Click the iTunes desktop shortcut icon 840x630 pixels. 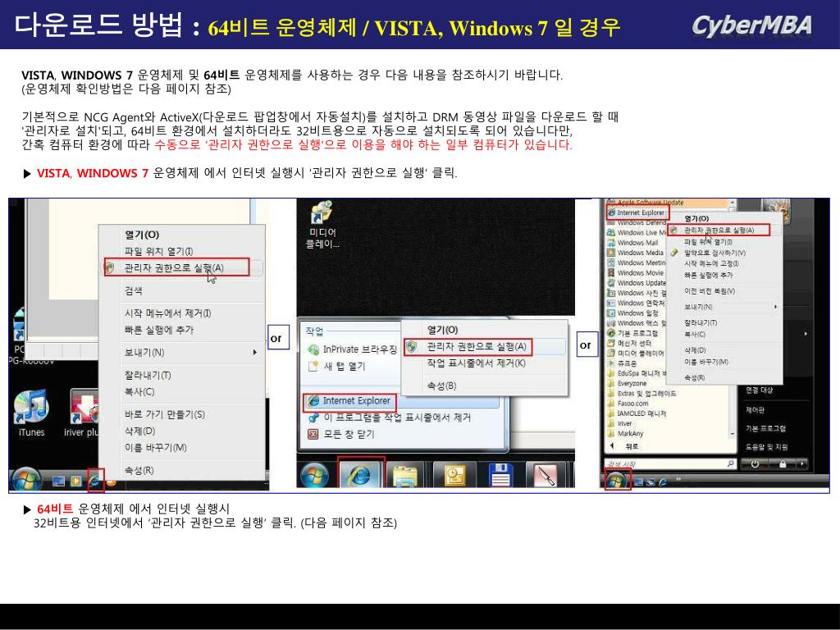click(x=31, y=407)
